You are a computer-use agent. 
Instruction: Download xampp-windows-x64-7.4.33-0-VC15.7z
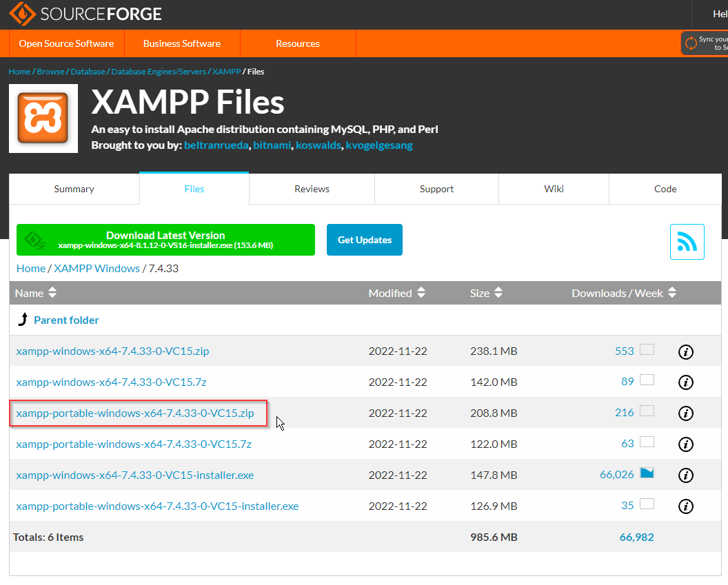click(111, 382)
